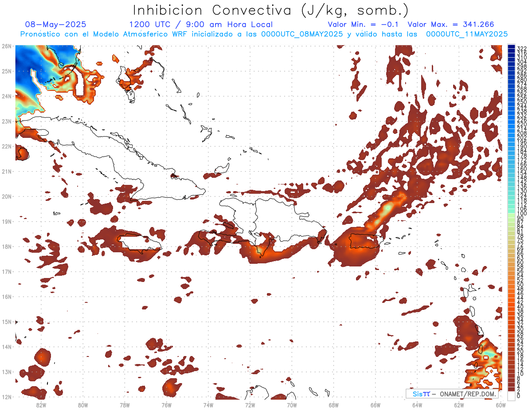Click the "70W" longitude label
This screenshot has height=411, width=532.
coord(292,404)
